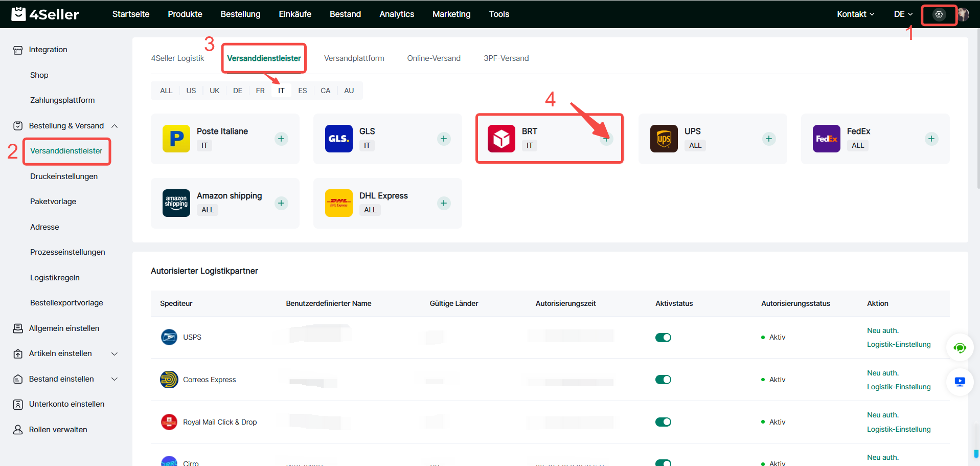
Task: Disable the Correos Express active toggle
Action: [x=663, y=380]
